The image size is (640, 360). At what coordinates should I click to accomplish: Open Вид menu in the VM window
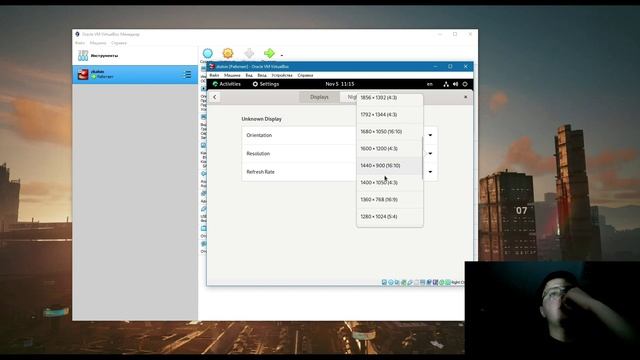pos(249,76)
